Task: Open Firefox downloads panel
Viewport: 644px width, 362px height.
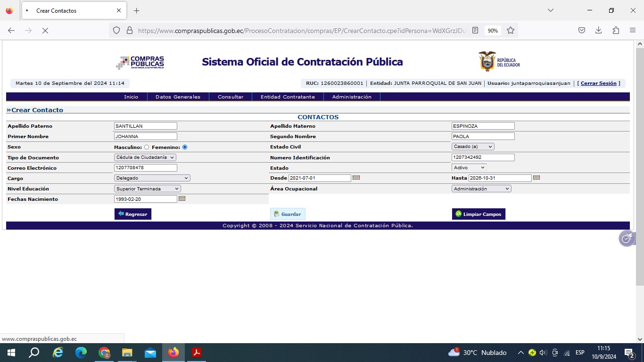Action: [598, 30]
